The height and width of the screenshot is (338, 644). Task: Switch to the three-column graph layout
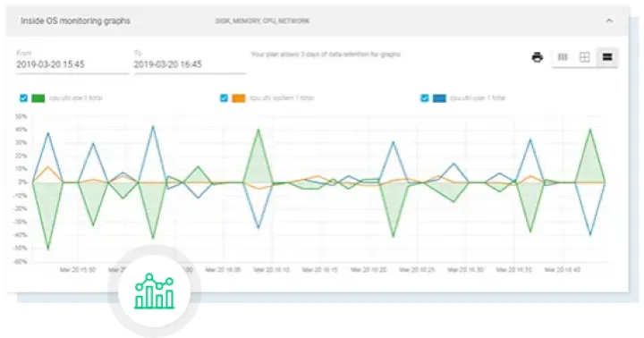563,57
